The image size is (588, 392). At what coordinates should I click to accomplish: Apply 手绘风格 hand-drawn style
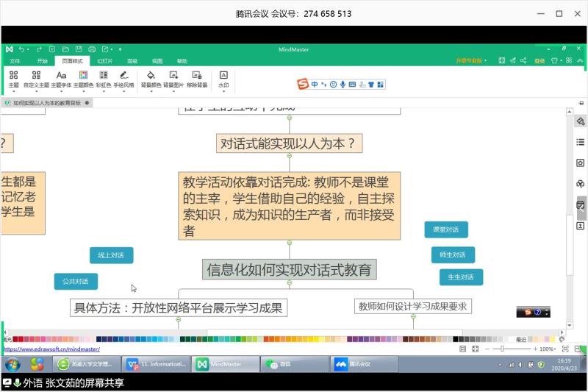tap(123, 75)
